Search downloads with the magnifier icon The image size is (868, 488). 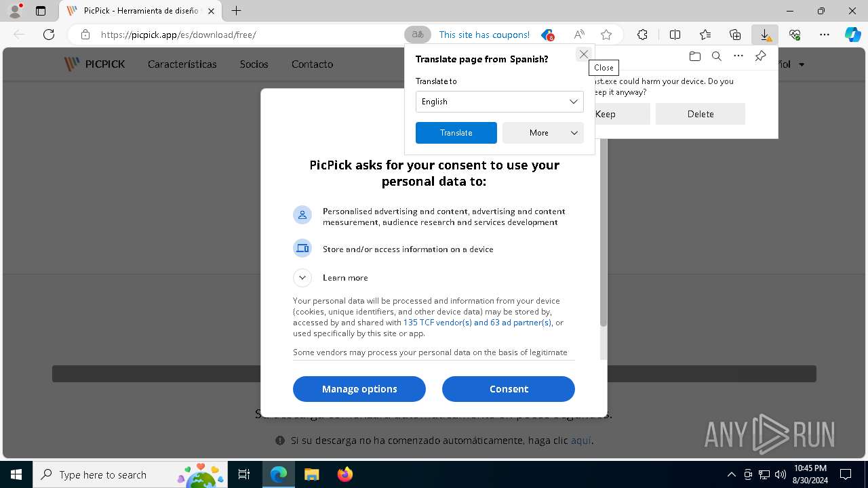click(x=717, y=56)
